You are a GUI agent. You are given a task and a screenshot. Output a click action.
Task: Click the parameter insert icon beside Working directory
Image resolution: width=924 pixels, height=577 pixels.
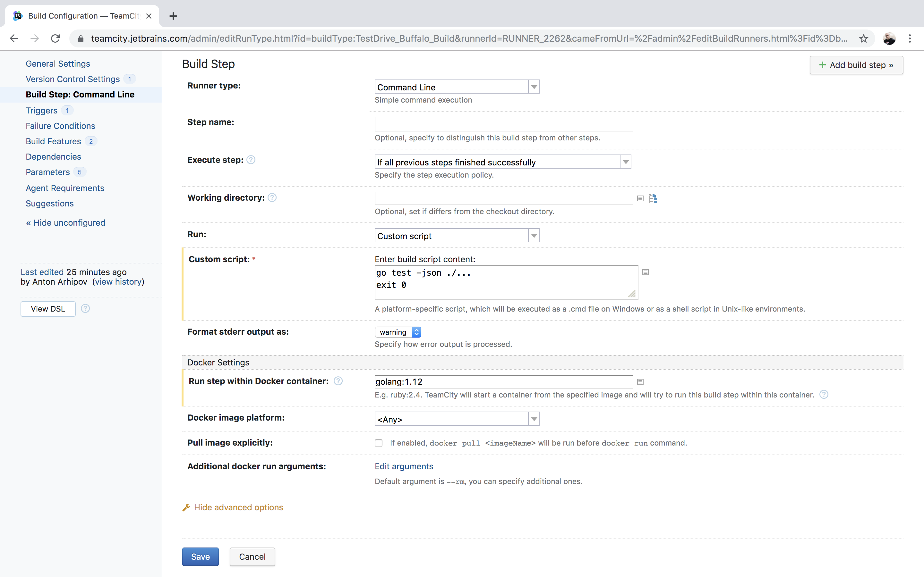tap(641, 198)
